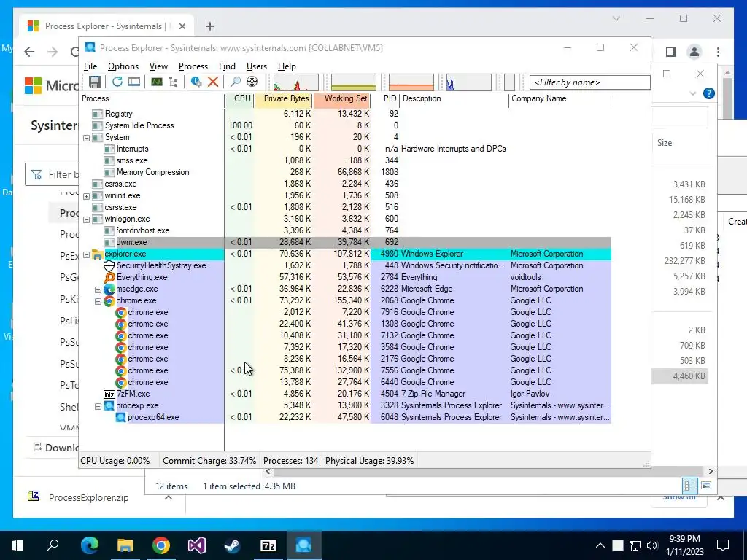
Task: Click the SecurityHealthSystray.exe shield icon
Action: pyautogui.click(x=109, y=265)
